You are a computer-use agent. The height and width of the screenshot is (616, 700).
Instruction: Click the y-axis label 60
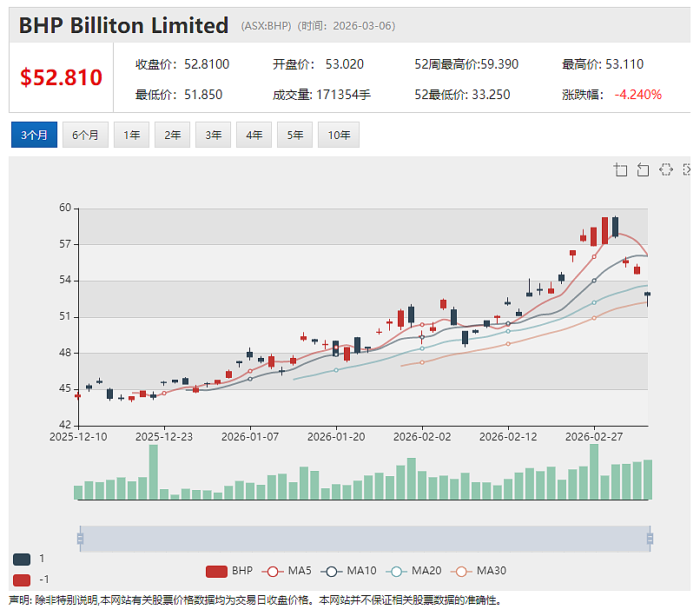pos(65,208)
